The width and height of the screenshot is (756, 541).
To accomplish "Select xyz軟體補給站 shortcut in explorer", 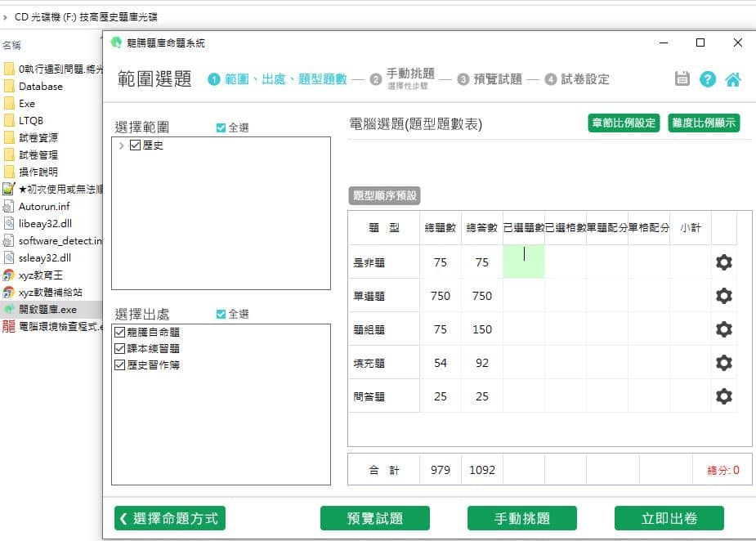I will point(50,293).
